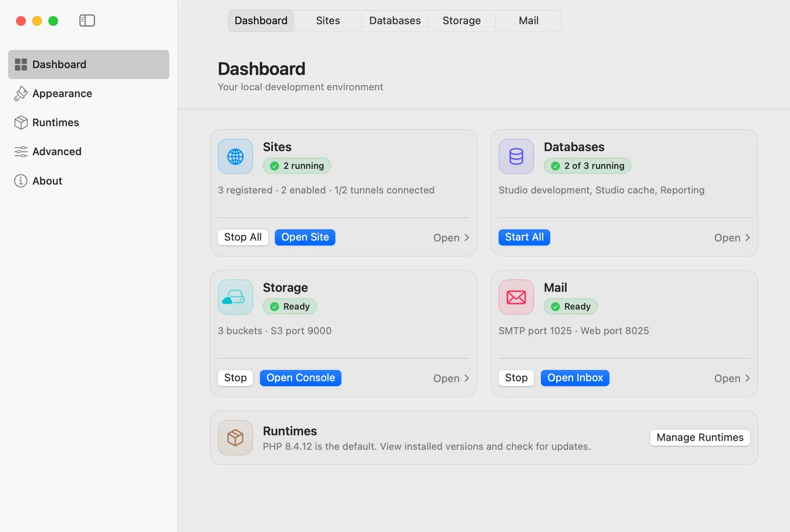Click the Storage Ready badge checkmark

click(x=274, y=307)
